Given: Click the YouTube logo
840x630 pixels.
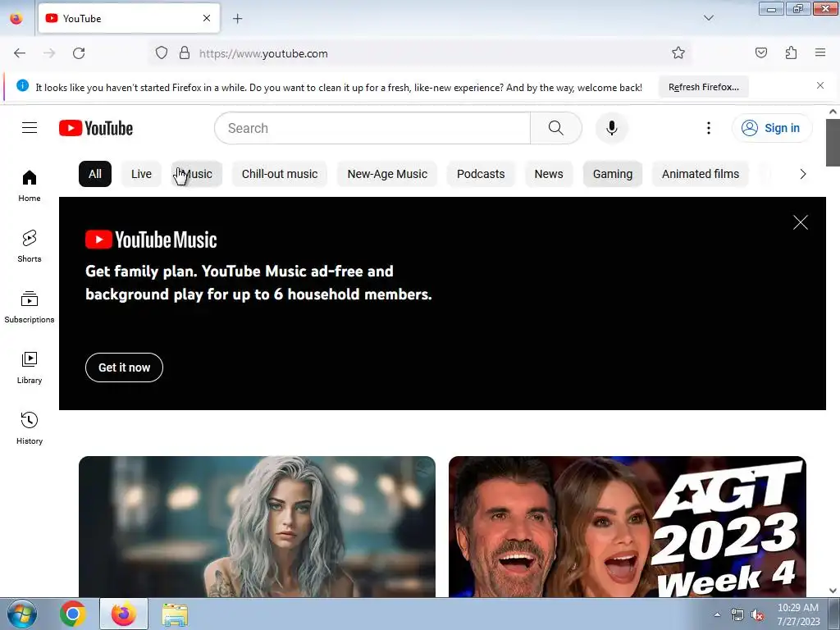Looking at the screenshot, I should (x=96, y=128).
